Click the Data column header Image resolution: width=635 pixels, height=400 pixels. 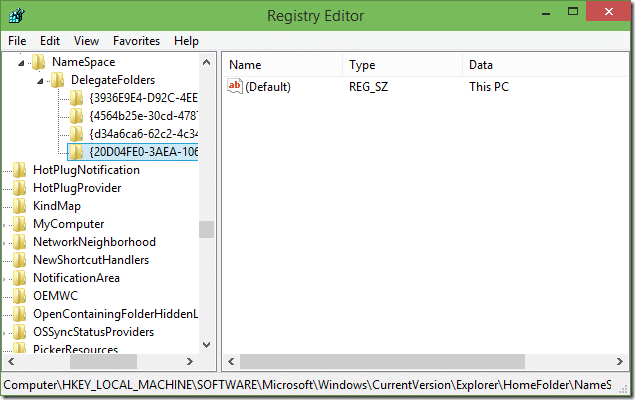(x=546, y=65)
